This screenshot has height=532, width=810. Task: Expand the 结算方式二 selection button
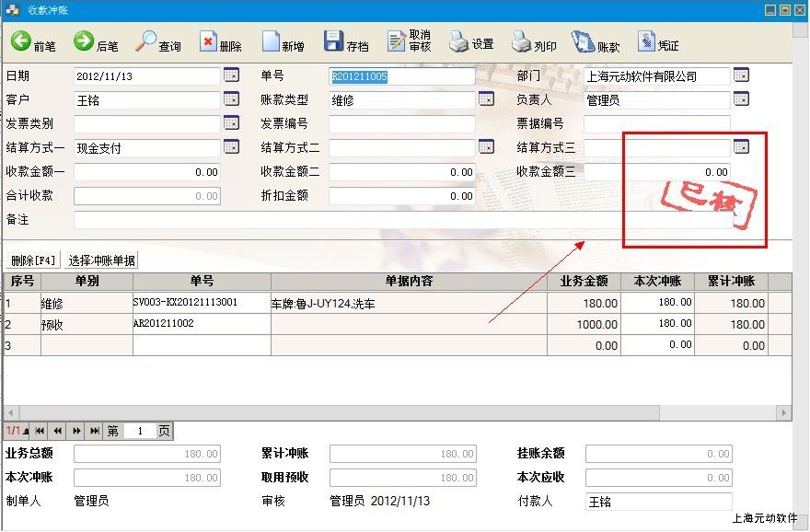click(x=485, y=147)
